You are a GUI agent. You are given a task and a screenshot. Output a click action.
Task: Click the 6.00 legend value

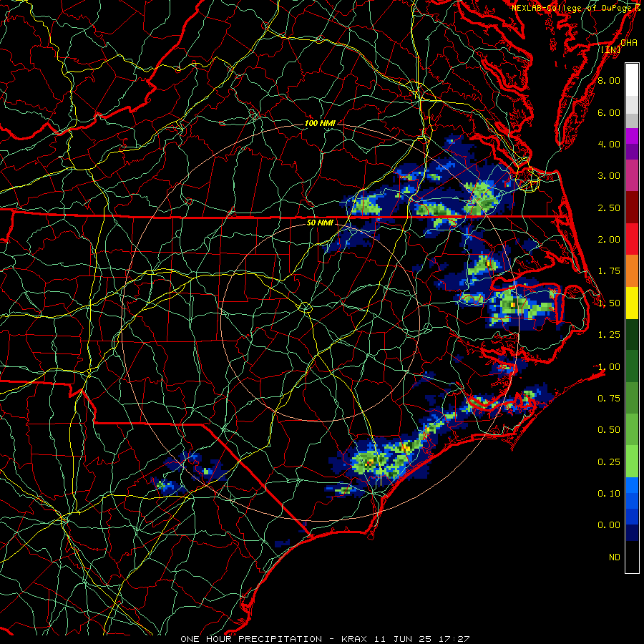609,112
